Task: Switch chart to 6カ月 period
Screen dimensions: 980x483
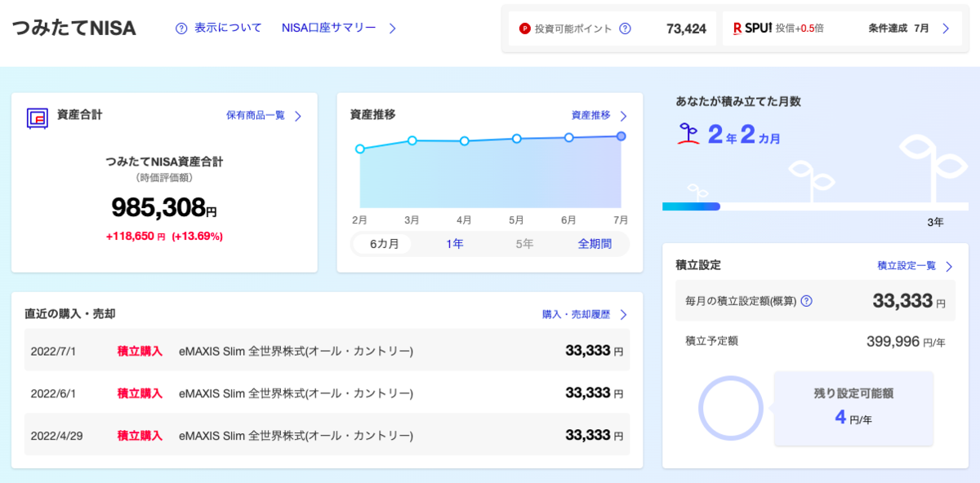Action: click(384, 244)
